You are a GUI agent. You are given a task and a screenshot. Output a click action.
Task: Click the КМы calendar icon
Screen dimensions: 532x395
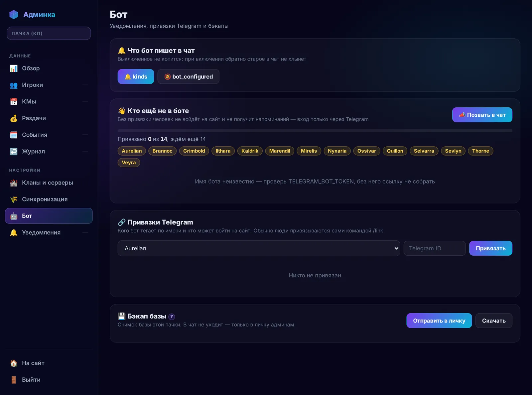(x=14, y=102)
